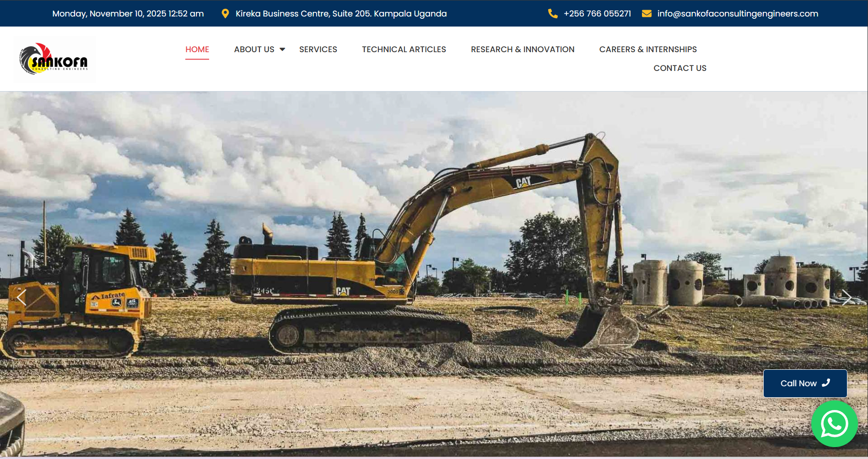Click the location pin icon near address

[225, 13]
